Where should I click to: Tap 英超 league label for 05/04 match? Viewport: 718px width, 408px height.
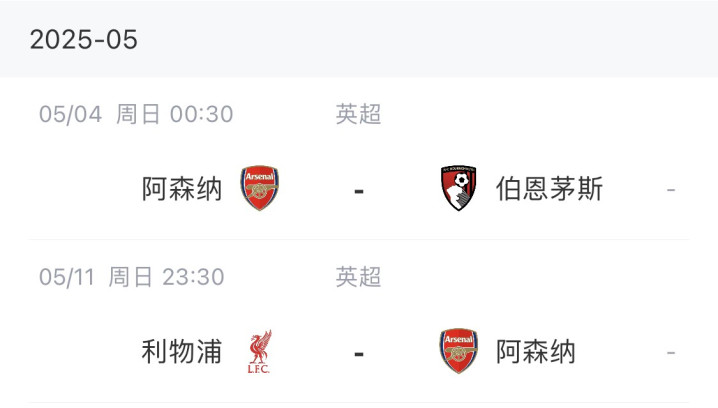(358, 114)
